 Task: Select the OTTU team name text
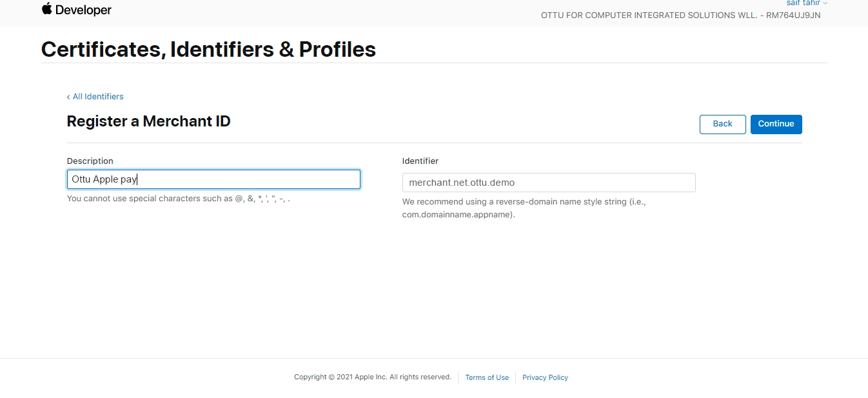680,15
